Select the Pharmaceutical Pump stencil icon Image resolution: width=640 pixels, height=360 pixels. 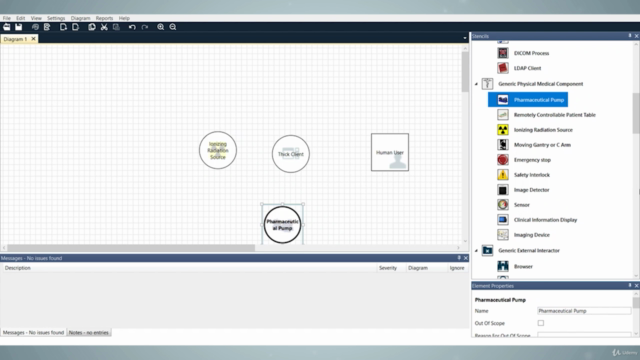click(x=503, y=100)
